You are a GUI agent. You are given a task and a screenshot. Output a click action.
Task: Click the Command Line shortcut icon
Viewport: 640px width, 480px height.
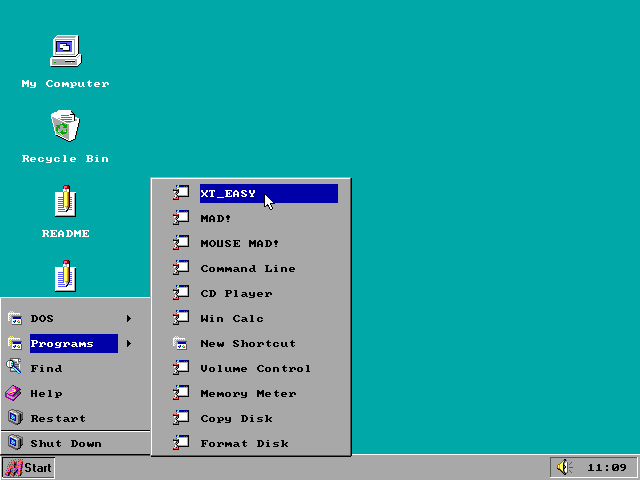pyautogui.click(x=181, y=268)
